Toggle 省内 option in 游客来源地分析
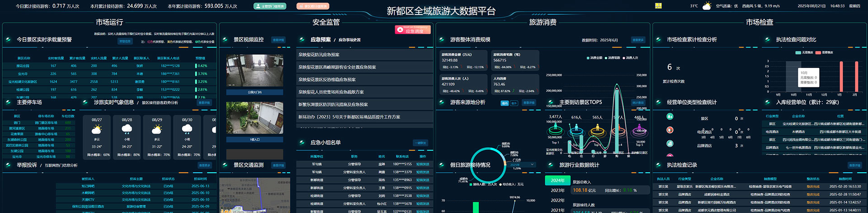The height and width of the screenshot is (213, 868). pos(505,103)
